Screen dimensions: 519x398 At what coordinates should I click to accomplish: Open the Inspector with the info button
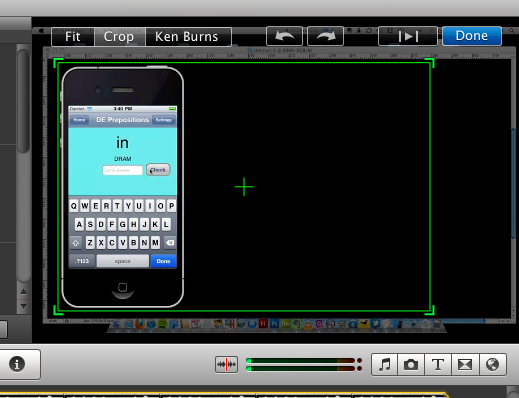17,364
